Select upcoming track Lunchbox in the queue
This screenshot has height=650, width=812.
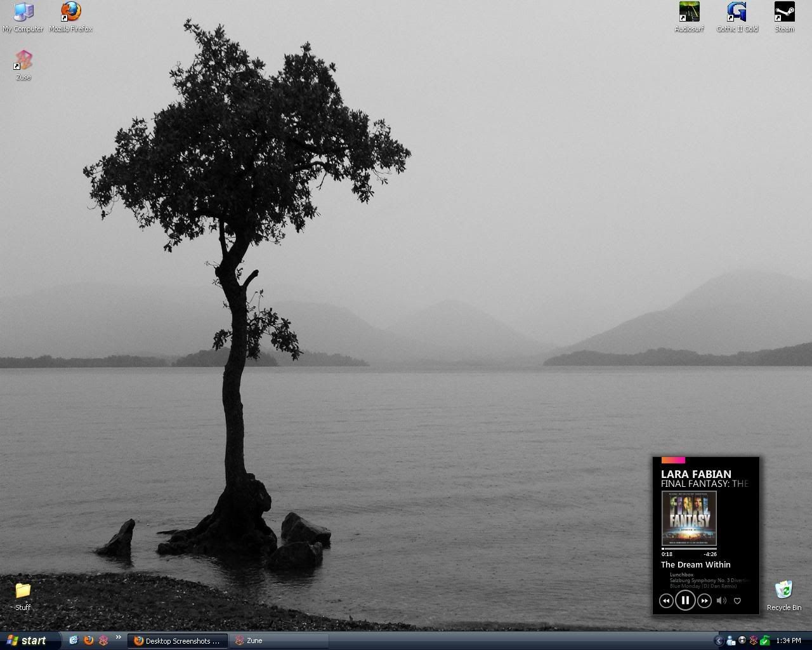click(681, 574)
